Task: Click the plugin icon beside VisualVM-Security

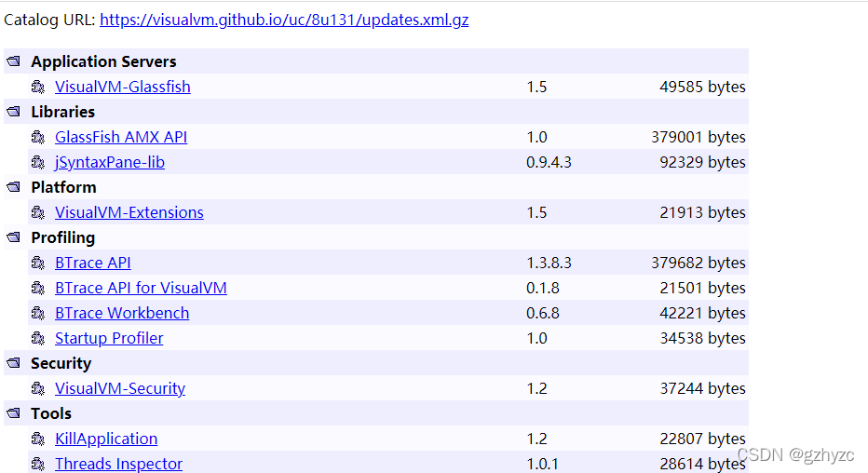Action: (x=37, y=388)
